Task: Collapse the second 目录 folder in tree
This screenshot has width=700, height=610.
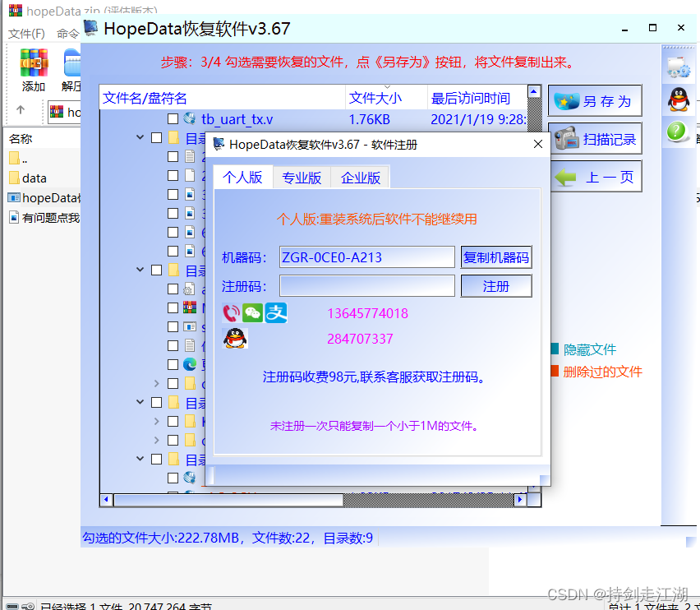Action: pyautogui.click(x=140, y=270)
